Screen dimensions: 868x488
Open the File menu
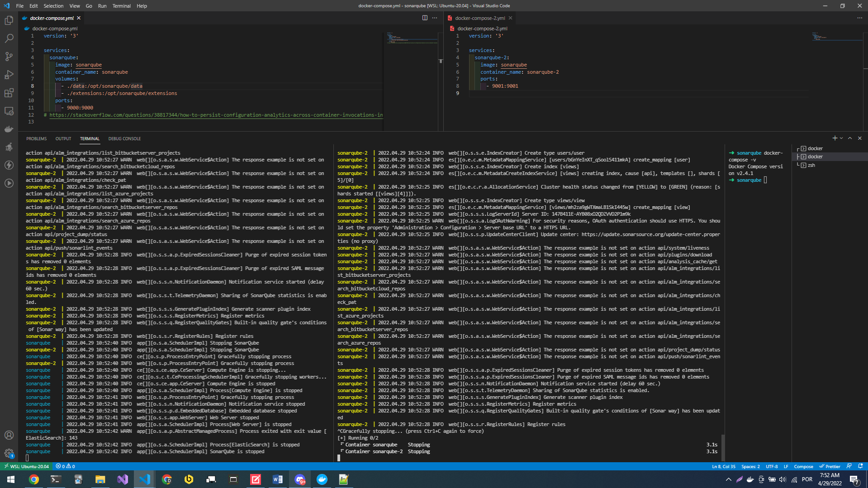(20, 6)
